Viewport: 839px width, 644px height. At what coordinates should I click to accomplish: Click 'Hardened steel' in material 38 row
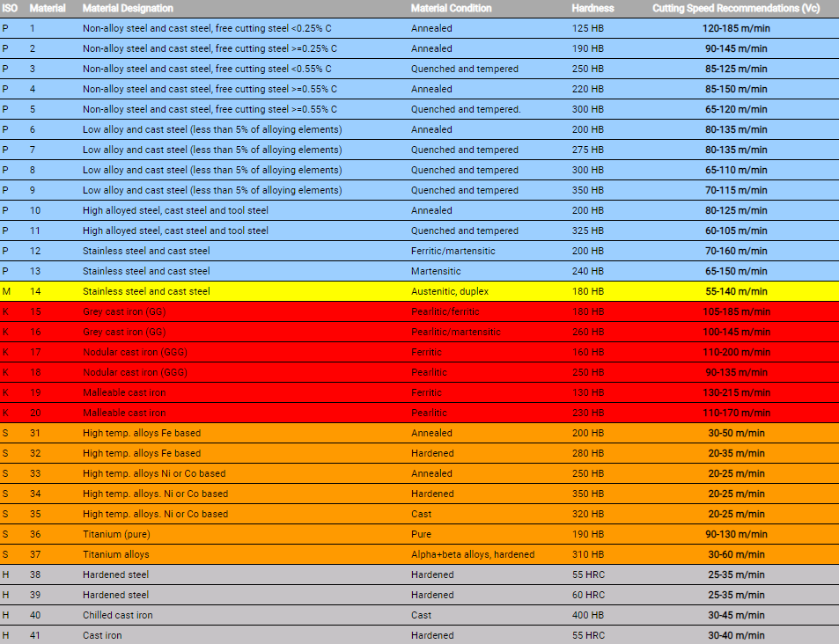(x=115, y=574)
